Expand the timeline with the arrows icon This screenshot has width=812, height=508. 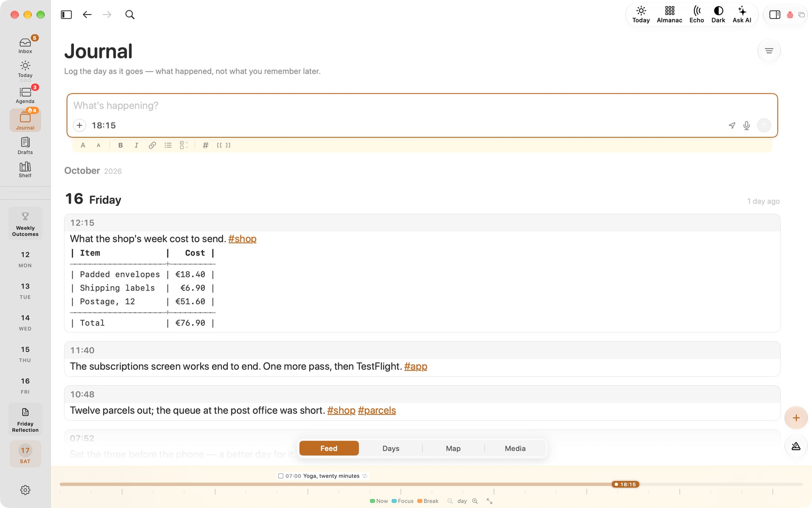pyautogui.click(x=489, y=501)
